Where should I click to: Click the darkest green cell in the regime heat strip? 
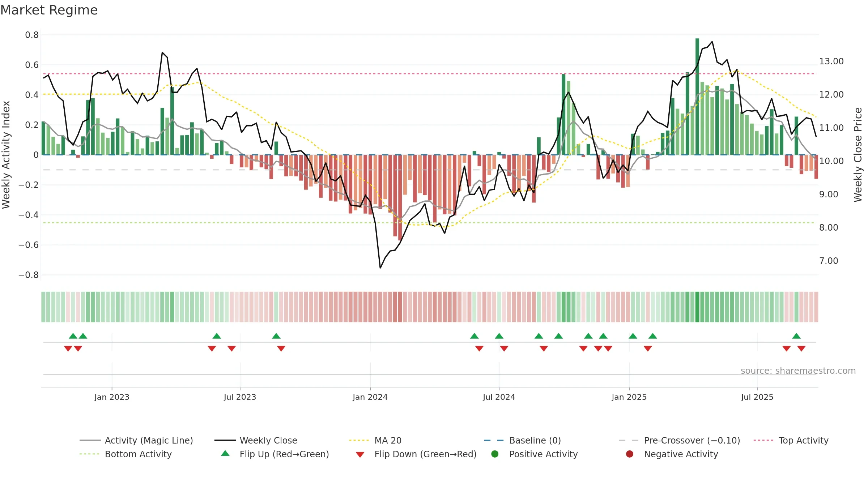697,307
